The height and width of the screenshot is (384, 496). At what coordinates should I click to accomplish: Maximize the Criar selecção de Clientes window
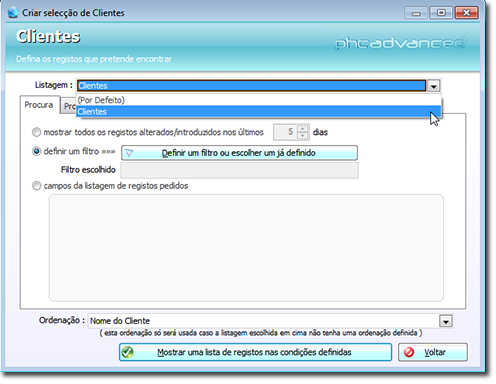point(441,13)
